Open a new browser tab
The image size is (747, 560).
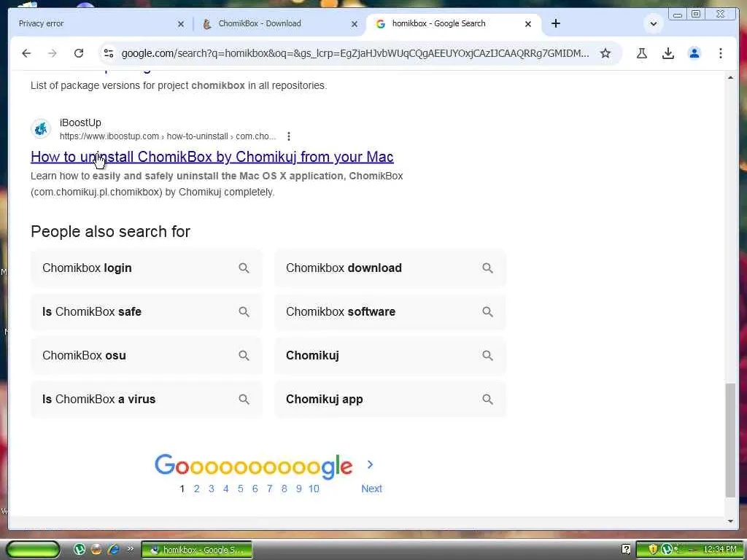click(555, 23)
